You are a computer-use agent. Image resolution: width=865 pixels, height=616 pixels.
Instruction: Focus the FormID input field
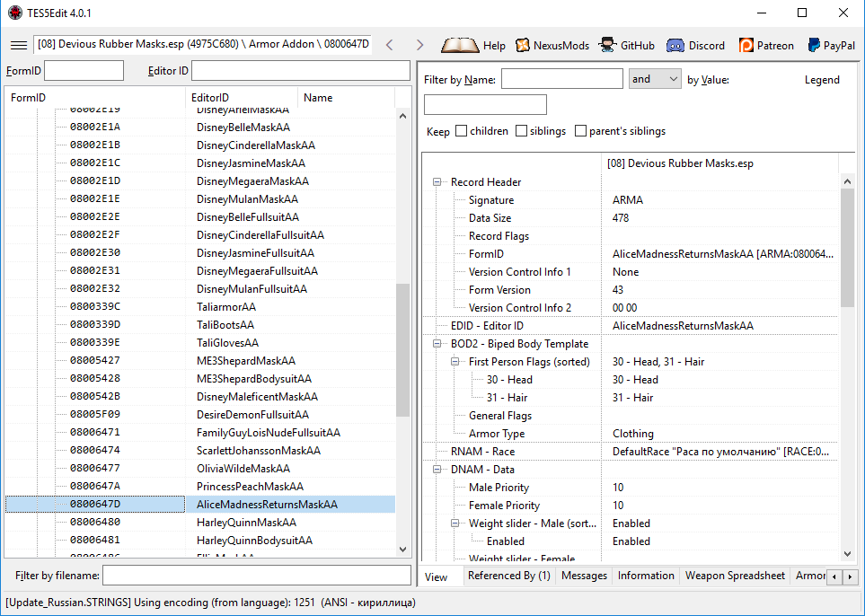coord(84,71)
